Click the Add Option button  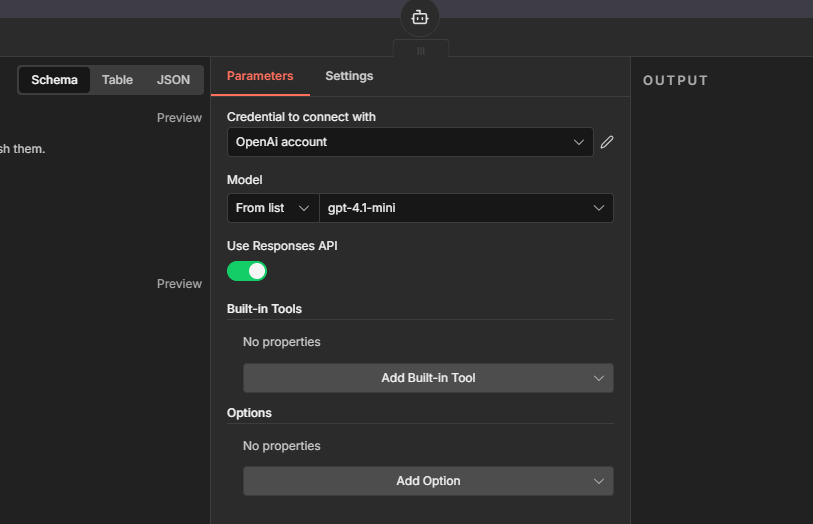pyautogui.click(x=428, y=481)
